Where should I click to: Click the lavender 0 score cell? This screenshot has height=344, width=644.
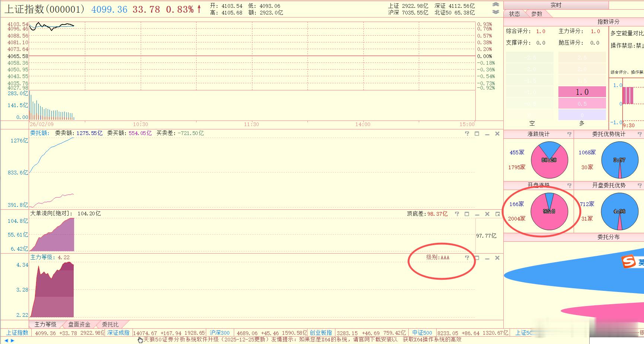[582, 115]
